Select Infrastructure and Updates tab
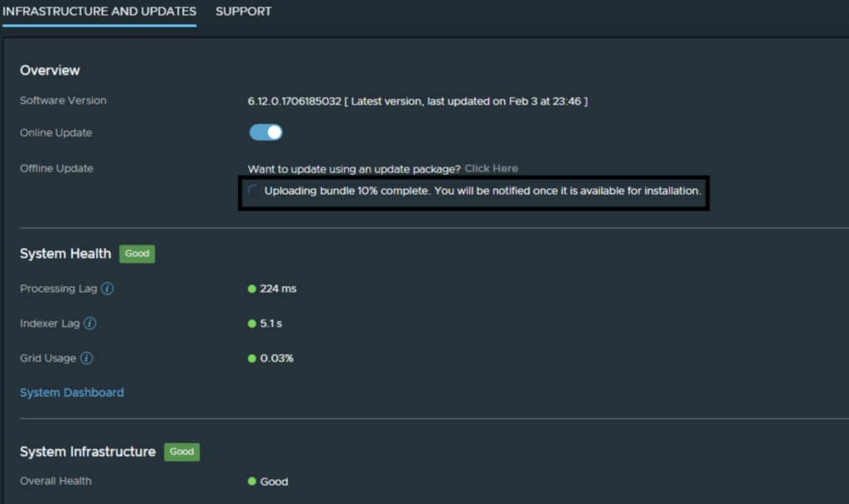849x504 pixels. pos(99,12)
